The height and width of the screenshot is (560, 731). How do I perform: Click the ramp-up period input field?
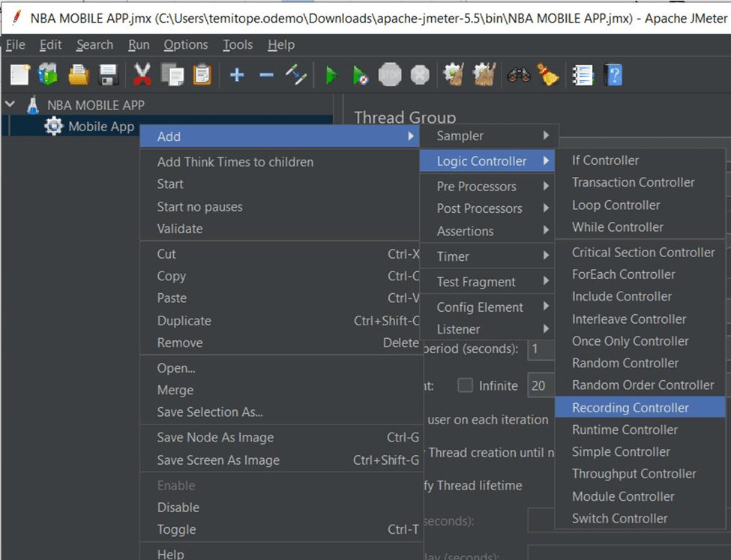pos(541,349)
